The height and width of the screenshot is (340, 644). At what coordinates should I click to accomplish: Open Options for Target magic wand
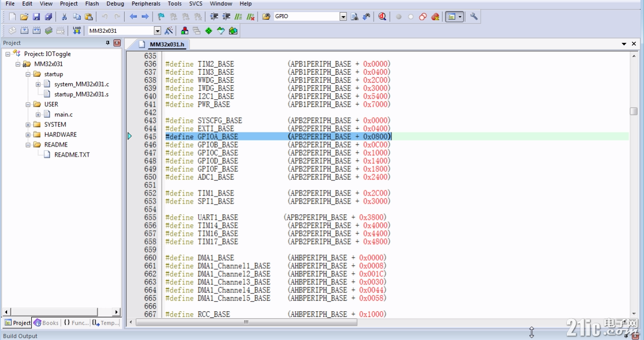click(169, 31)
